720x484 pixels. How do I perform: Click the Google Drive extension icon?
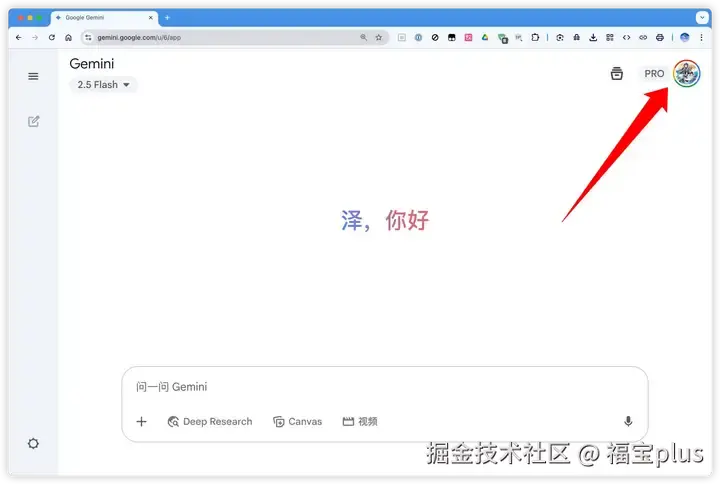(x=485, y=38)
